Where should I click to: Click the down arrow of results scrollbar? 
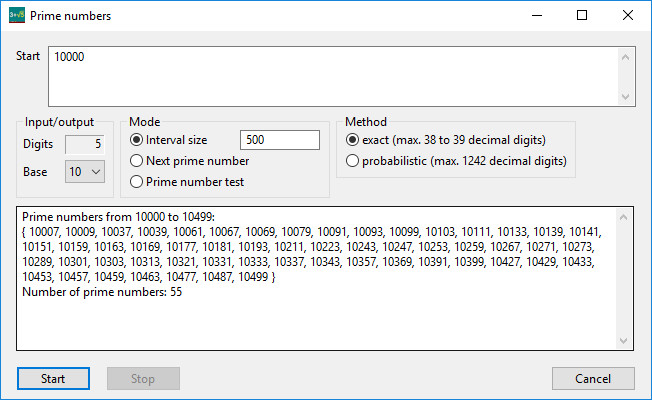click(x=623, y=341)
